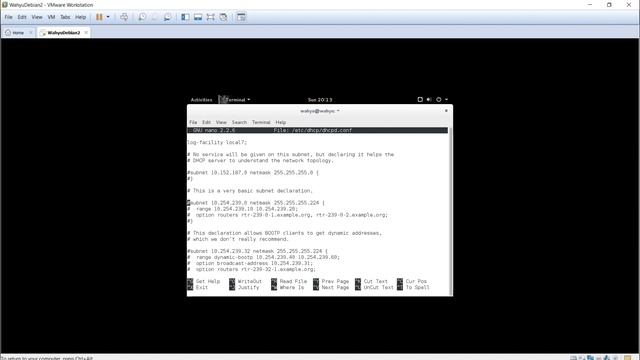The height and width of the screenshot is (360, 640).
Task: Click the nano 'Prev Page' shortcut label
Action: (335, 281)
